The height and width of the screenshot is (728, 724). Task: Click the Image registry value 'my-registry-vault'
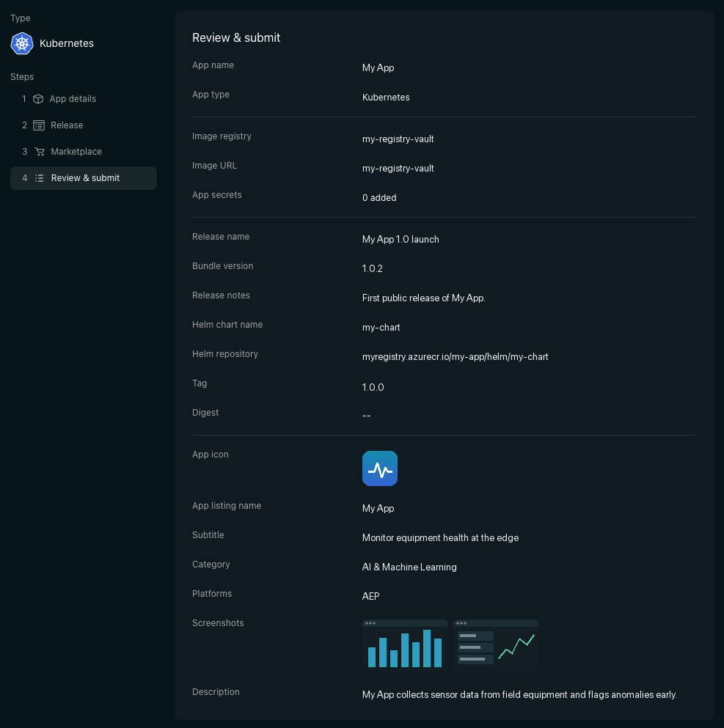tap(398, 139)
